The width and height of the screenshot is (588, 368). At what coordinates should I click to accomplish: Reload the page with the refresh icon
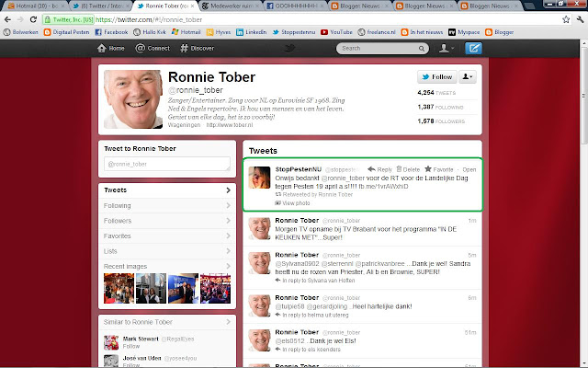coord(33,19)
